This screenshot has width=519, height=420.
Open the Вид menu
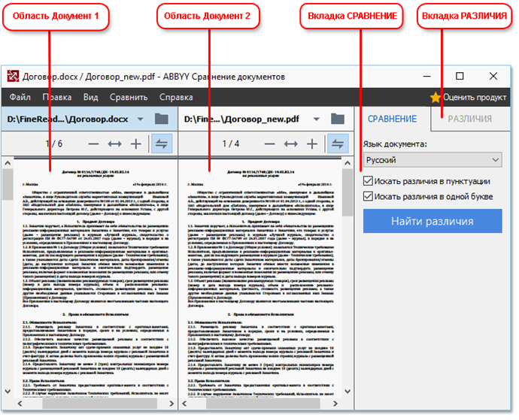pos(90,97)
